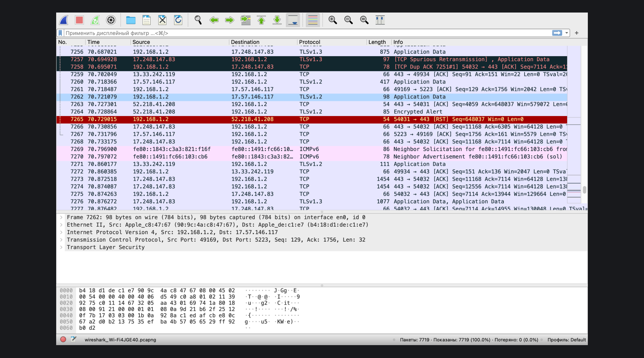Jump to the first packet
Image resolution: width=644 pixels, height=358 pixels.
click(261, 20)
